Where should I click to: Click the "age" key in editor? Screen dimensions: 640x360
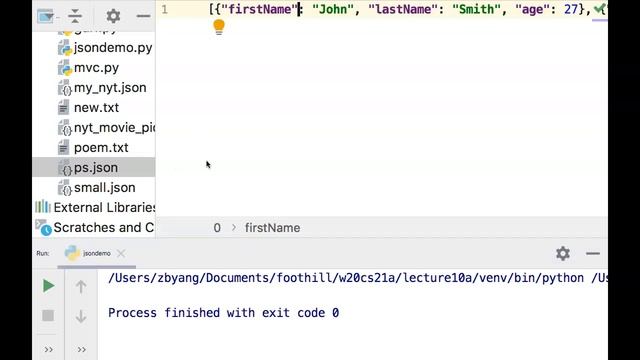coord(532,9)
